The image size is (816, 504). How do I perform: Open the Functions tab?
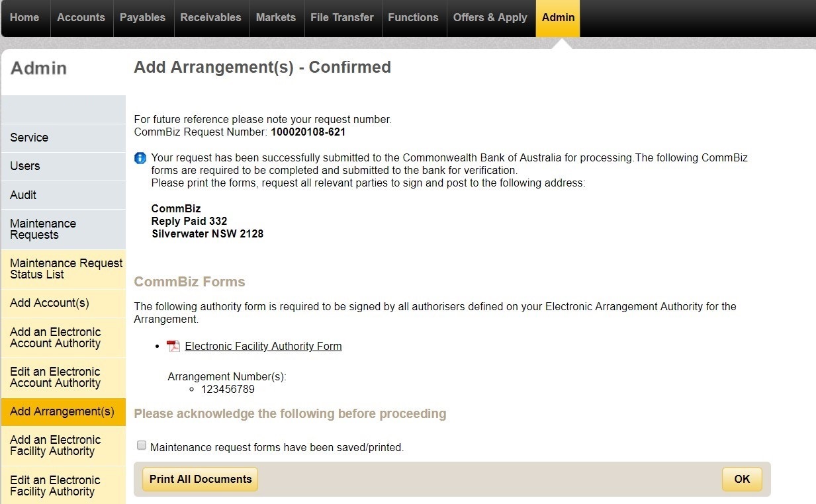click(x=414, y=18)
